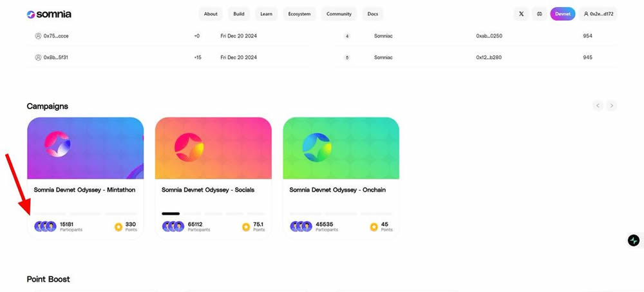Click the Mintathon gold points coin icon
The height and width of the screenshot is (292, 644).
point(118,227)
